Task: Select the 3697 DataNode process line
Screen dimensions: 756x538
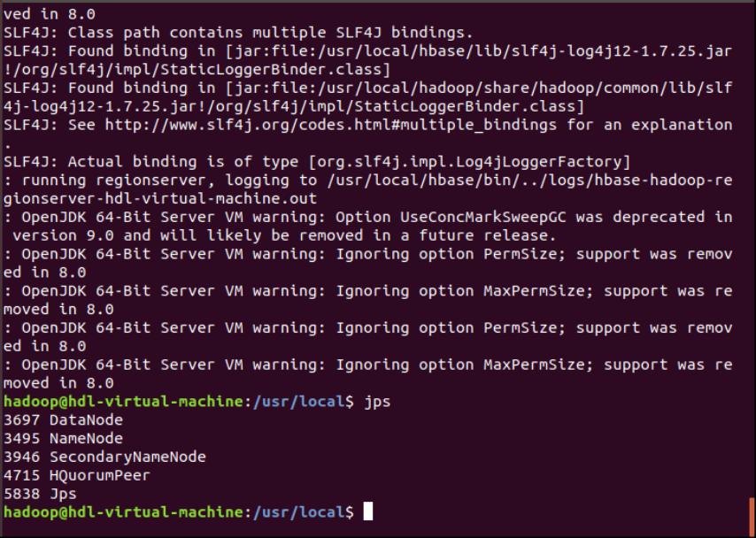Action: point(63,420)
